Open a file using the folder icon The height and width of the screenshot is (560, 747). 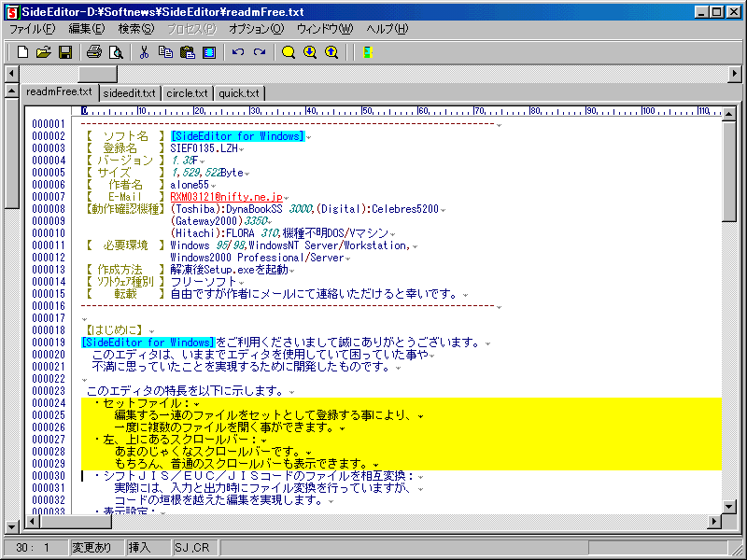click(43, 52)
